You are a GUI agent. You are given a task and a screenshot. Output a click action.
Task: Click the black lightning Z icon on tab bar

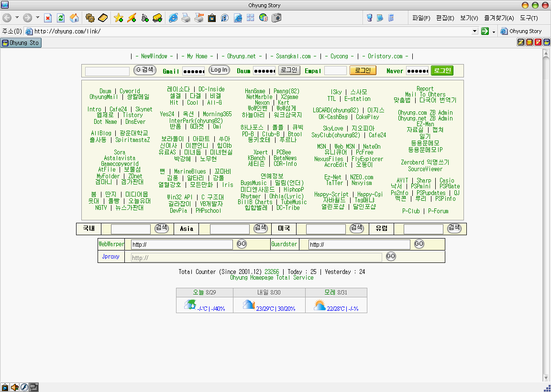coord(521,43)
